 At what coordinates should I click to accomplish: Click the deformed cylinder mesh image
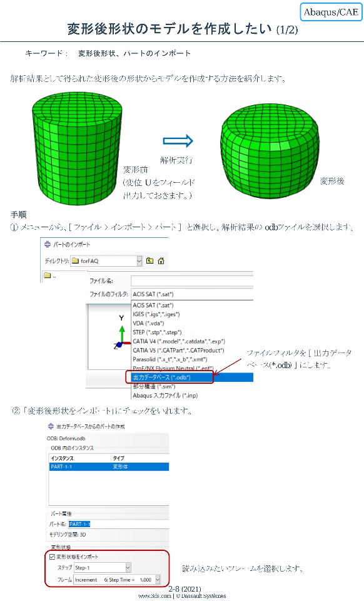point(270,150)
